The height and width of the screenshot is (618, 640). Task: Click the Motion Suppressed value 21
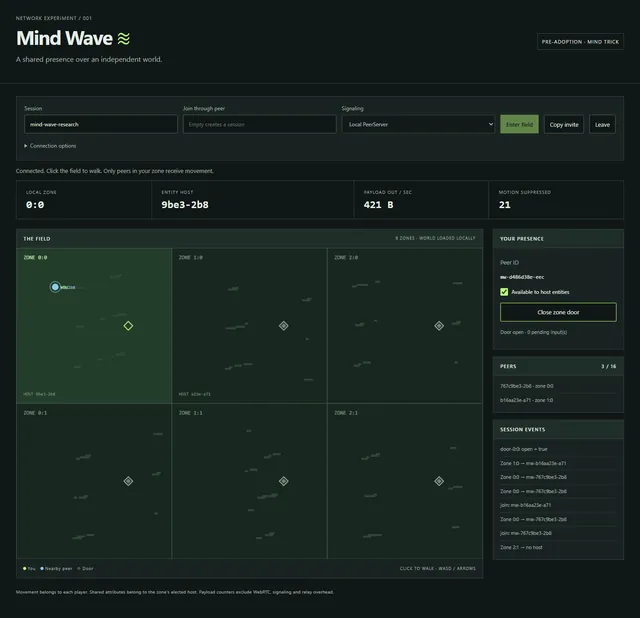[504, 205]
